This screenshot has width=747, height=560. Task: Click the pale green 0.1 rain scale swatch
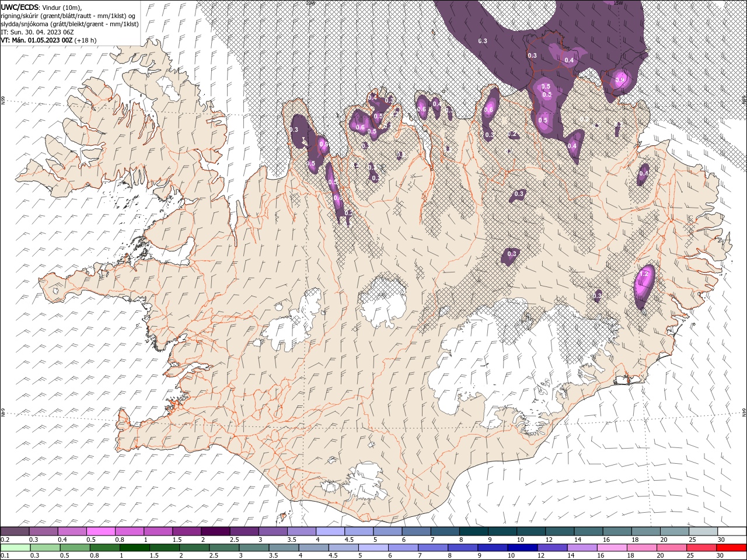pyautogui.click(x=16, y=548)
